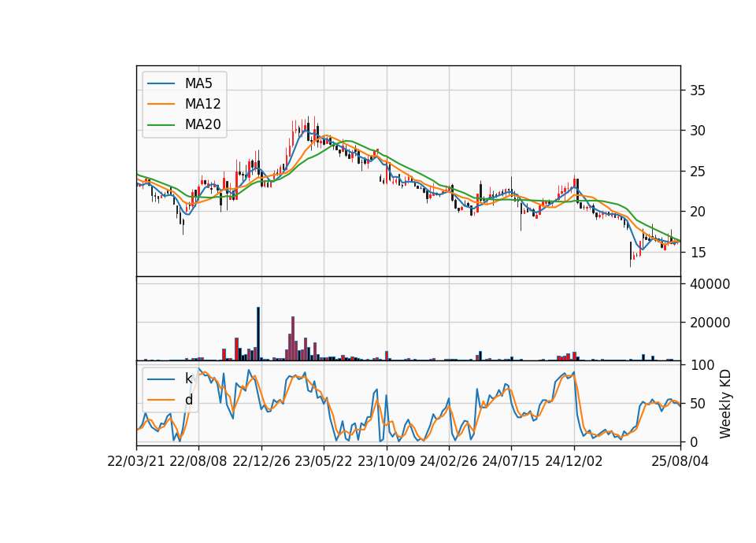
Task: Click the price axis value 20
Action: (697, 212)
